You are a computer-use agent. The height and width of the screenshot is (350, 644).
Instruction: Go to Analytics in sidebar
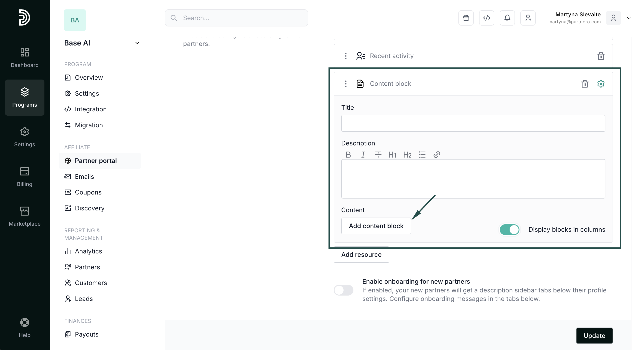point(88,251)
